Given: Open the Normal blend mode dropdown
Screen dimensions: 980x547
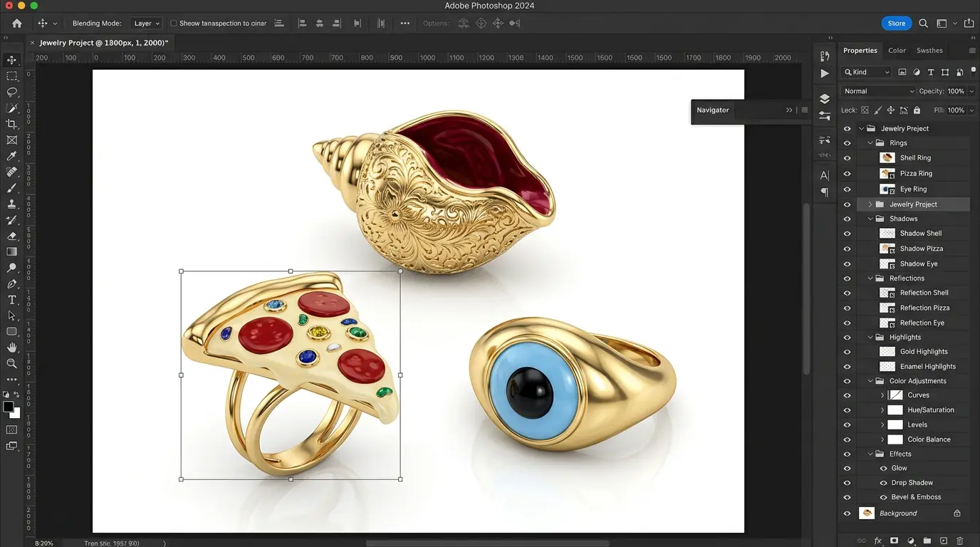Looking at the screenshot, I should pos(879,91).
